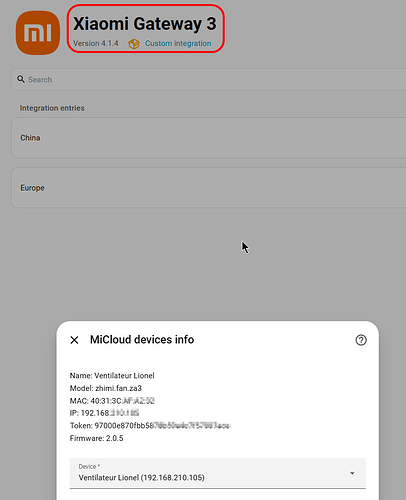Click the search magnifier icon

(x=21, y=79)
